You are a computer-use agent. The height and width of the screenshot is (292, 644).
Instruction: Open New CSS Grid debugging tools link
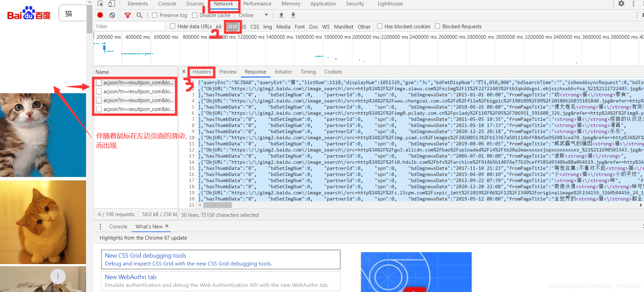[x=146, y=255]
